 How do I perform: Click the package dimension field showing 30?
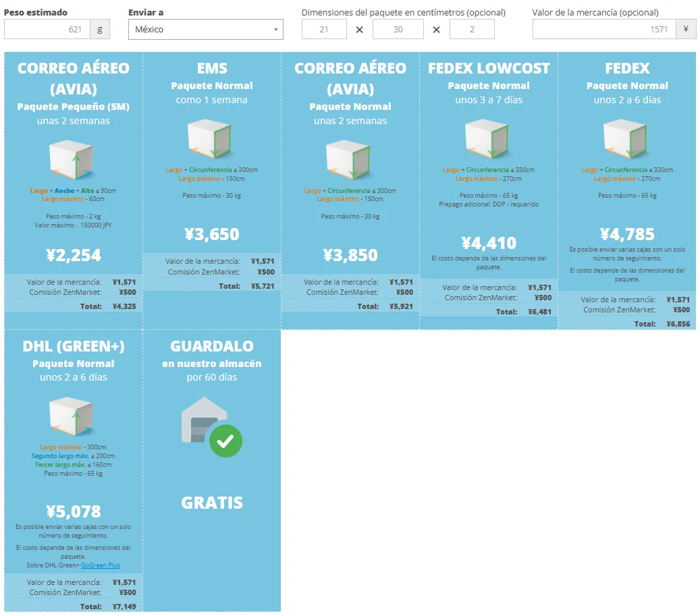[398, 30]
